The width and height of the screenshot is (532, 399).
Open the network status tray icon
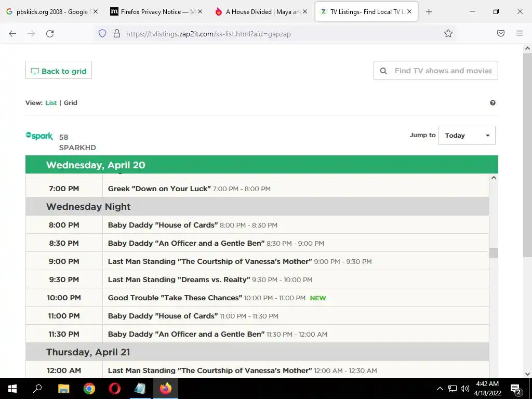453,389
